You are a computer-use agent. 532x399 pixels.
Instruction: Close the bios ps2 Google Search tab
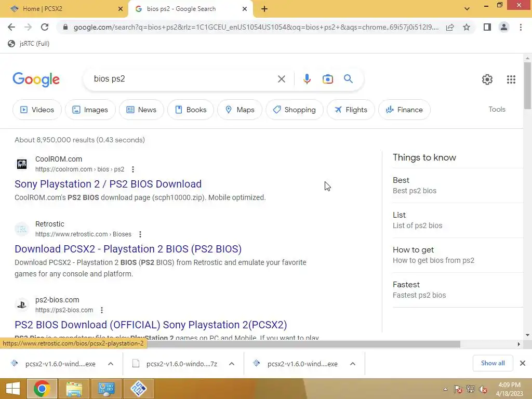coord(245,9)
